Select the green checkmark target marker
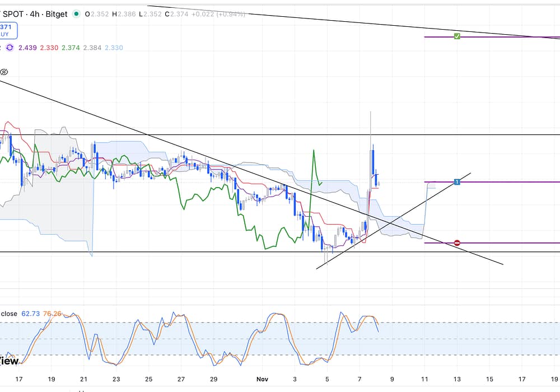 coord(457,36)
